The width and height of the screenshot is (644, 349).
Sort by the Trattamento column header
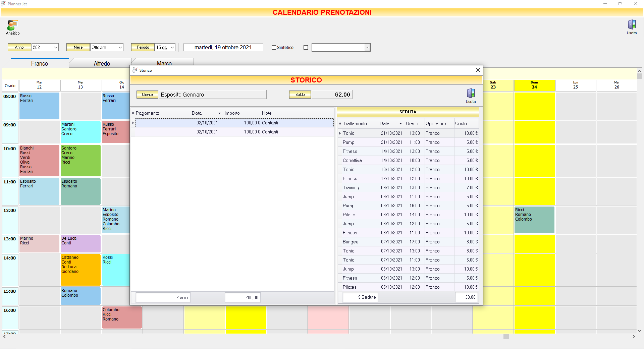point(360,124)
